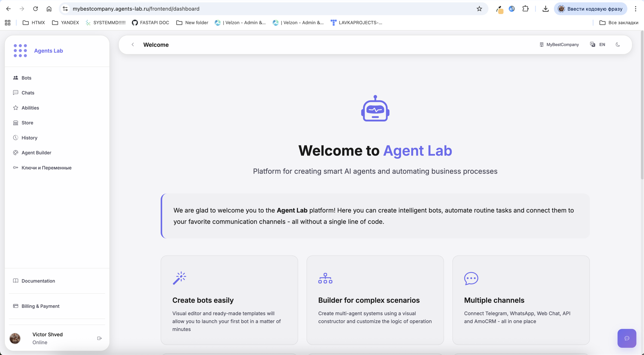Click the Billing & Payment card icon

pos(15,306)
